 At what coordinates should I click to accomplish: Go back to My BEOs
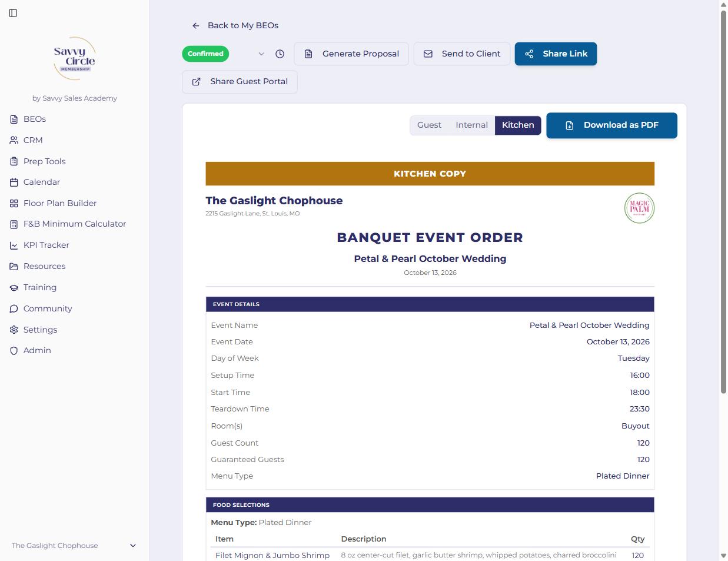(x=235, y=25)
